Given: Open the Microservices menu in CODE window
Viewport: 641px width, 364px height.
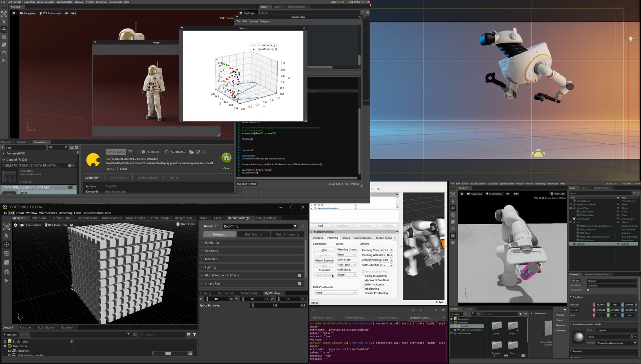Looking at the screenshot, I should pos(48,213).
